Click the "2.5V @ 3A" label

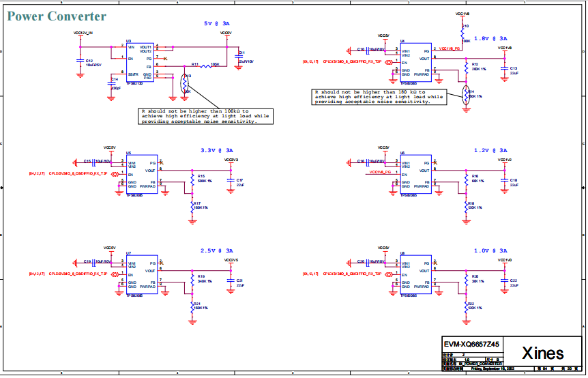pos(217,250)
